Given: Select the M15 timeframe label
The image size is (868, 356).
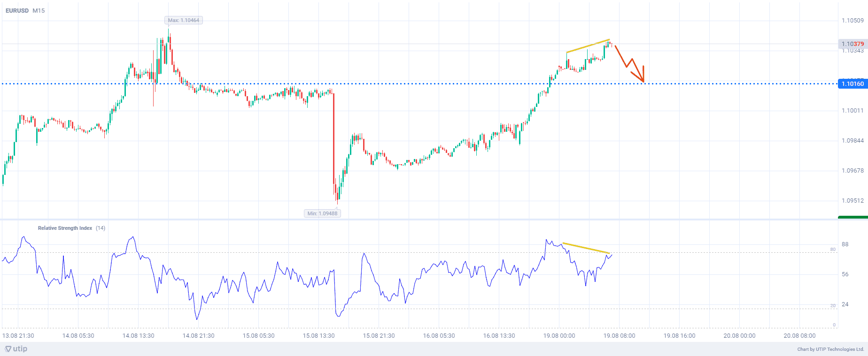Looking at the screenshot, I should 39,10.
